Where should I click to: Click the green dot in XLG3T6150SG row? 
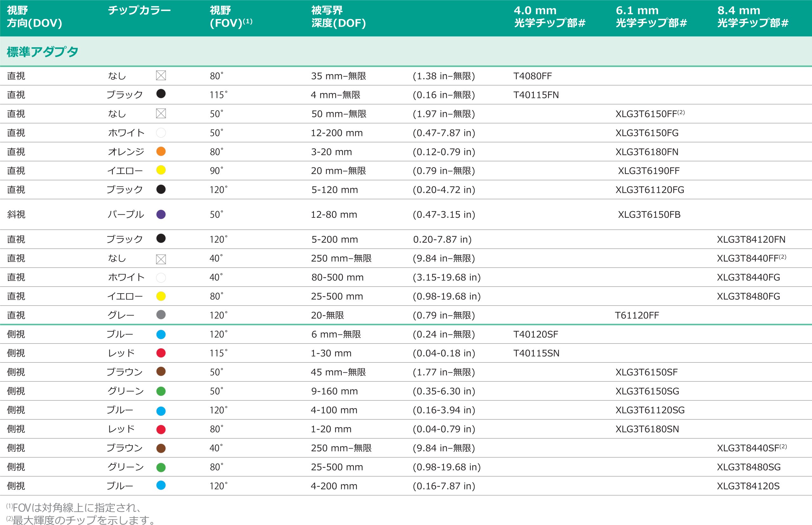pyautogui.click(x=161, y=391)
